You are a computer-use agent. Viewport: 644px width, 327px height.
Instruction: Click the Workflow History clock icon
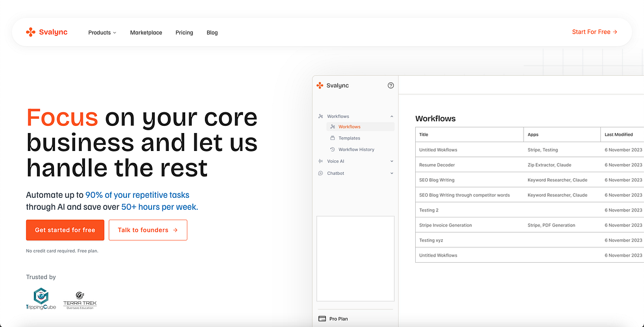(x=333, y=149)
